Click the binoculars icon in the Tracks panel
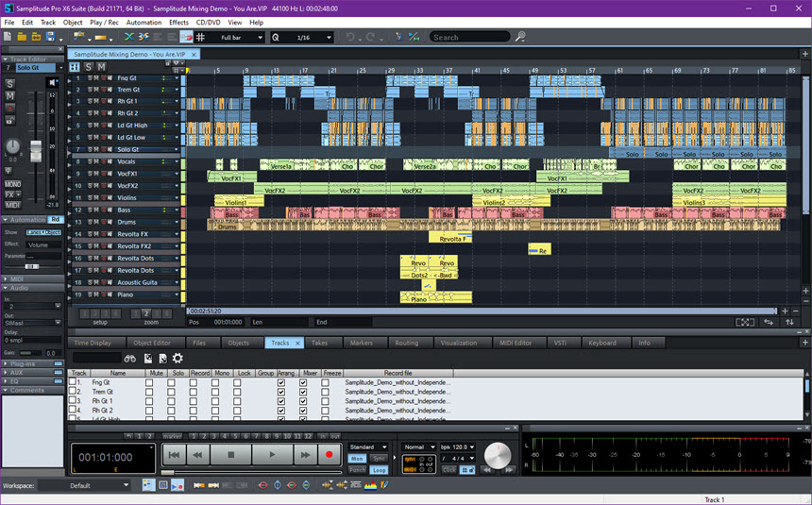 click(x=129, y=359)
